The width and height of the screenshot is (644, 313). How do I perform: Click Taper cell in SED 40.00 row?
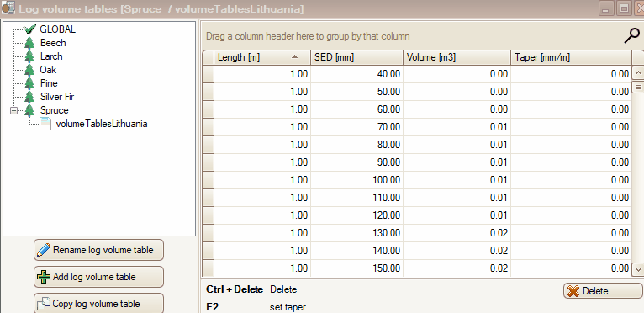pos(571,74)
